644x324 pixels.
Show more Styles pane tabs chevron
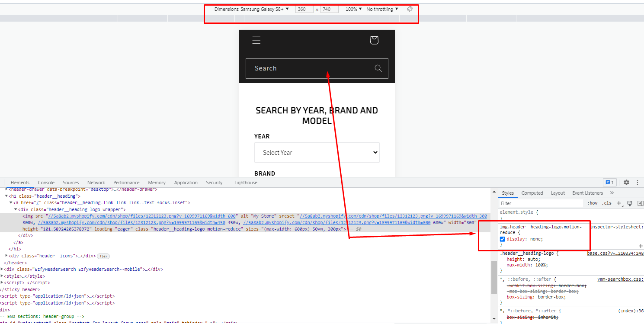tap(612, 193)
